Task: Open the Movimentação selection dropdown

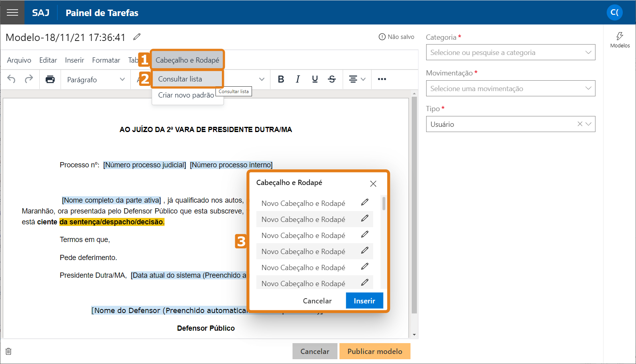Action: pos(510,88)
